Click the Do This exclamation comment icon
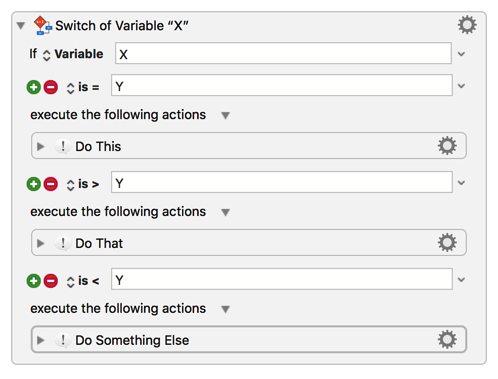Viewport: 498px width, 379px height. [63, 147]
